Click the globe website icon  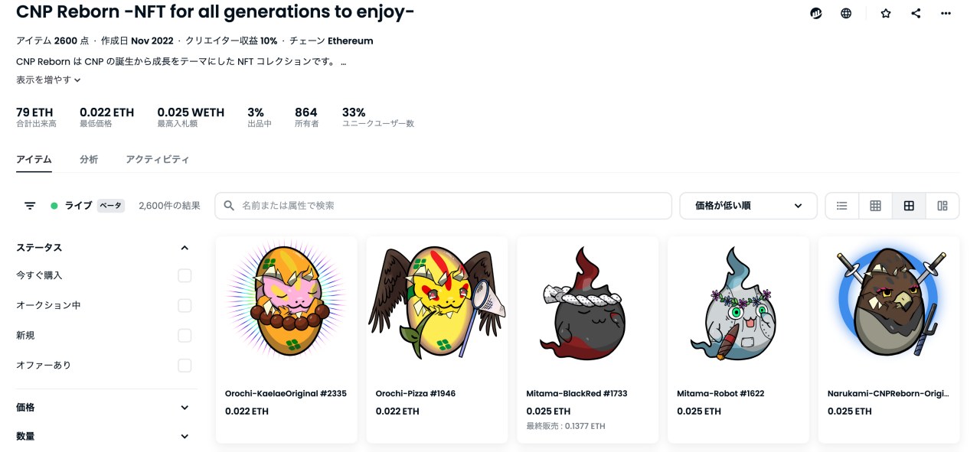pos(846,13)
